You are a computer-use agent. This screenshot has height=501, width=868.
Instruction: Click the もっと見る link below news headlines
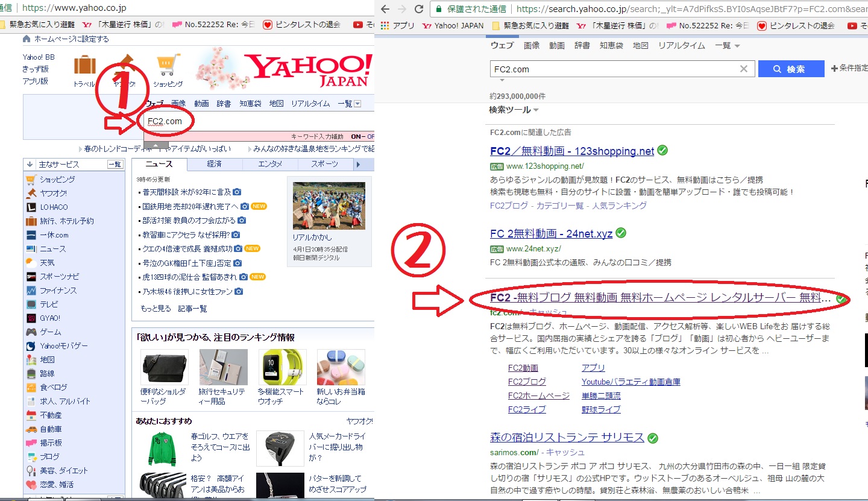(156, 309)
